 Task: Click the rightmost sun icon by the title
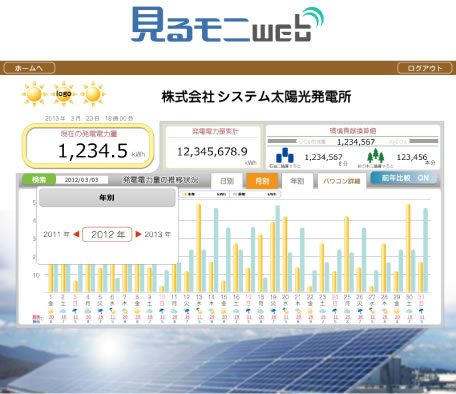click(93, 94)
